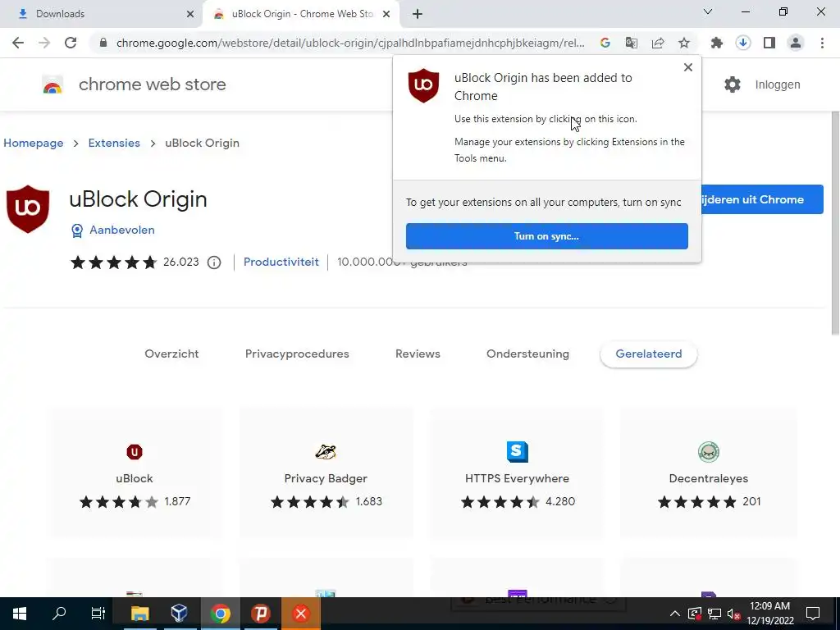This screenshot has height=630, width=840.
Task: Open the Decentraleyes icon
Action: click(709, 452)
